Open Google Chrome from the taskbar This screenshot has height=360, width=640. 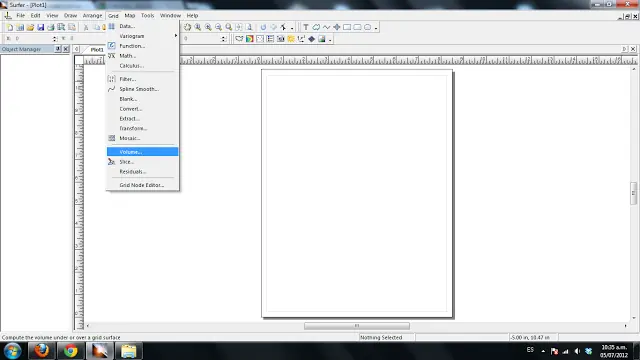tap(70, 351)
